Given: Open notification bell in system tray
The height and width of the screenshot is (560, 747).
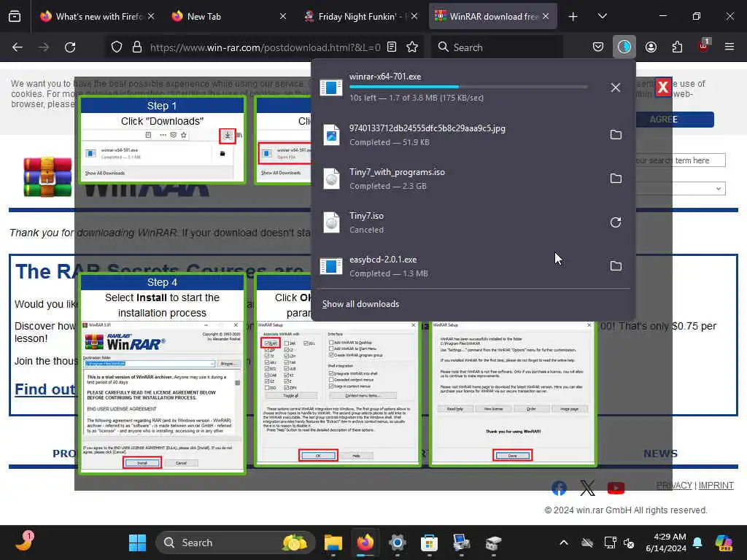Looking at the screenshot, I should coord(697,542).
